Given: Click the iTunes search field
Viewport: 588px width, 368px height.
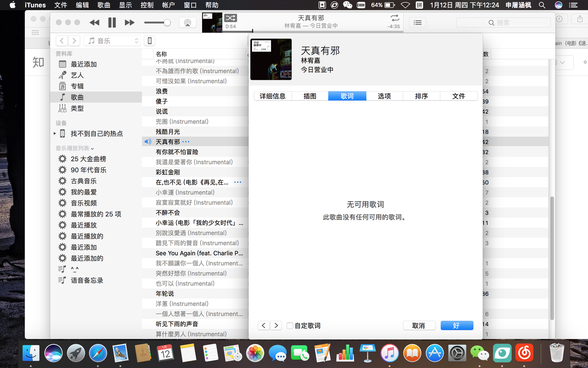Looking at the screenshot, I should [x=503, y=22].
